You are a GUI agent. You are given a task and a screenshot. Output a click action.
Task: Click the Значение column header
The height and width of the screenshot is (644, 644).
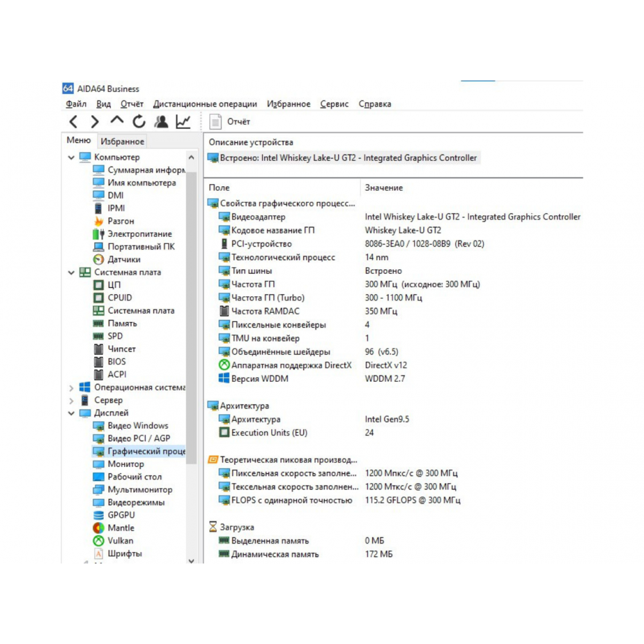(384, 187)
